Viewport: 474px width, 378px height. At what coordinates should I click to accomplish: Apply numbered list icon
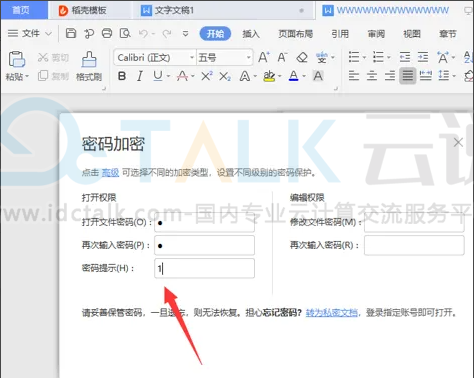coord(378,57)
